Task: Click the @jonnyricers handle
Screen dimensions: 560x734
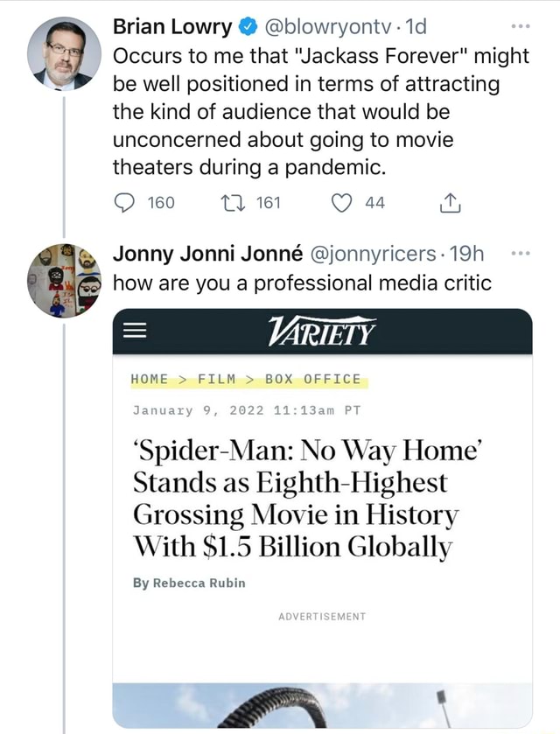Action: (375, 254)
